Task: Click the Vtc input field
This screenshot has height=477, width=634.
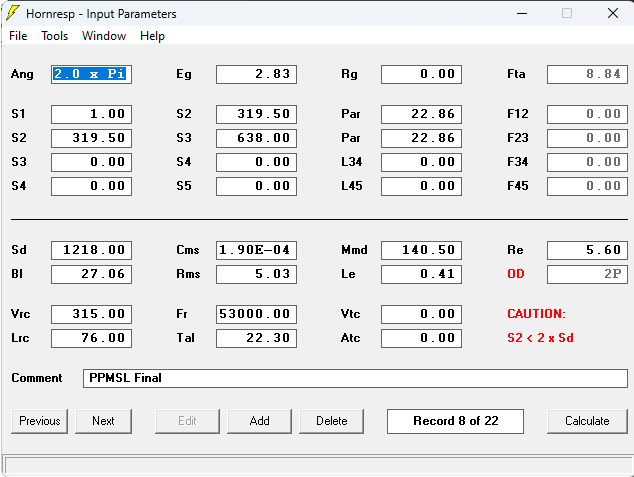Action: [421, 314]
